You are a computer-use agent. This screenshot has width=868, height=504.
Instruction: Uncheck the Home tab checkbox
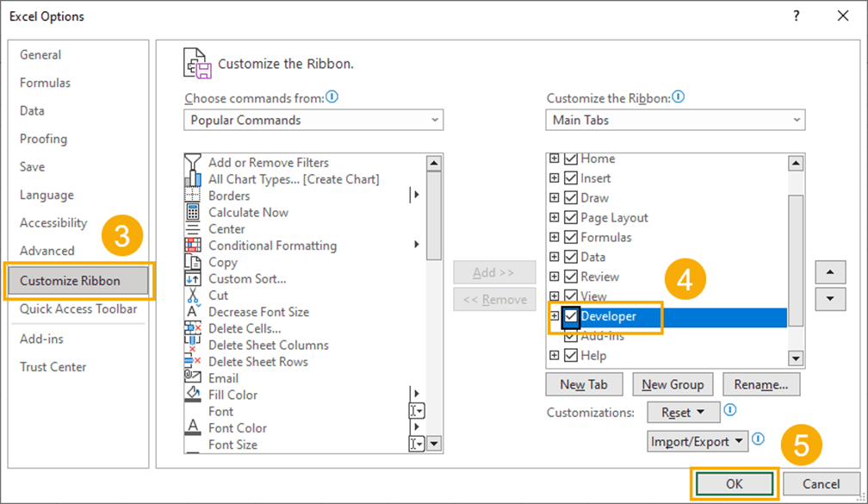(x=571, y=159)
